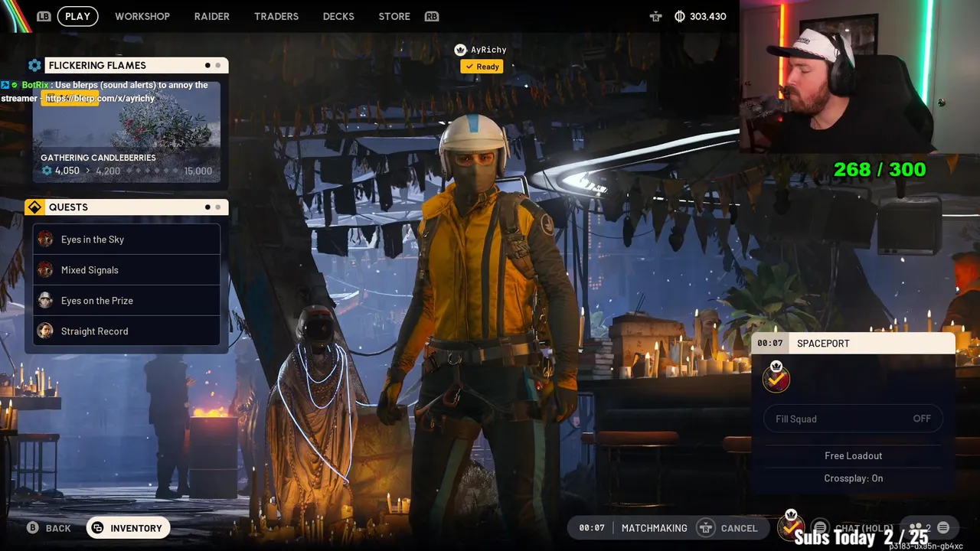
Task: Open the Traders tab
Action: point(276,16)
